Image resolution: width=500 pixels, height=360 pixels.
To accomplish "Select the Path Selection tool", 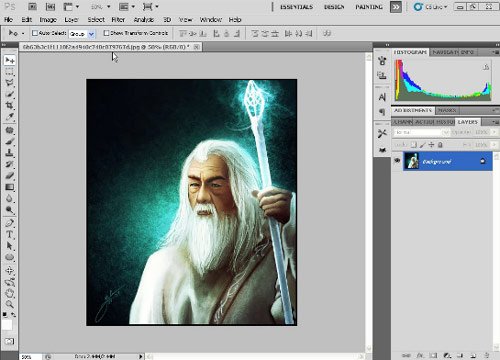I will pos(10,246).
